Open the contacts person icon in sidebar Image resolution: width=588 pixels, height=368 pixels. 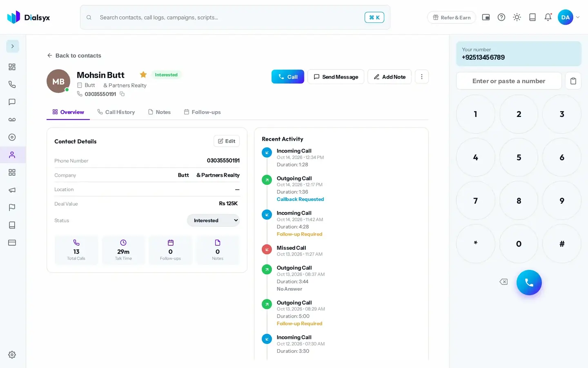pyautogui.click(x=12, y=155)
